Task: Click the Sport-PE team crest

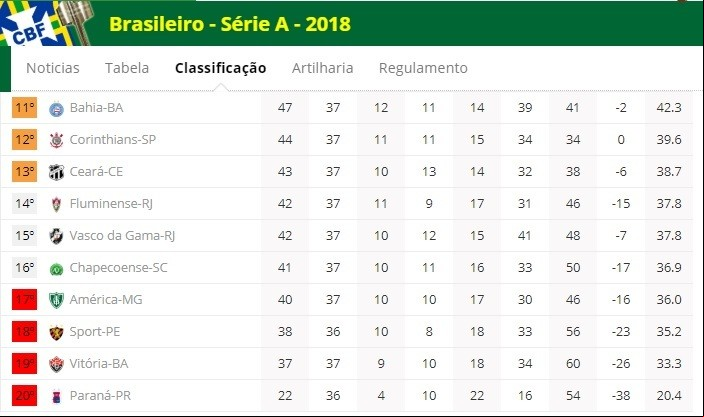Action: pyautogui.click(x=56, y=332)
